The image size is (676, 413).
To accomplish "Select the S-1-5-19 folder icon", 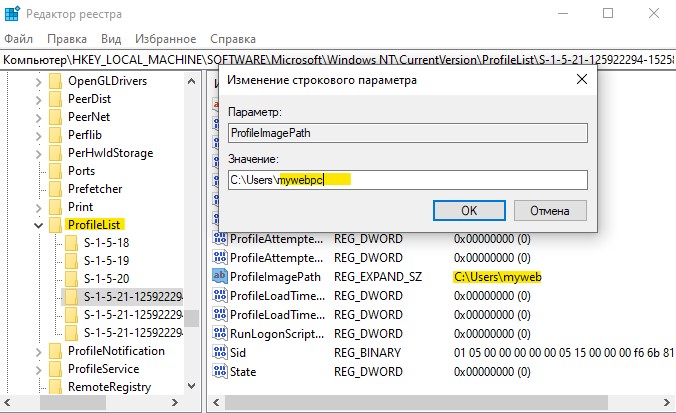I will click(72, 261).
